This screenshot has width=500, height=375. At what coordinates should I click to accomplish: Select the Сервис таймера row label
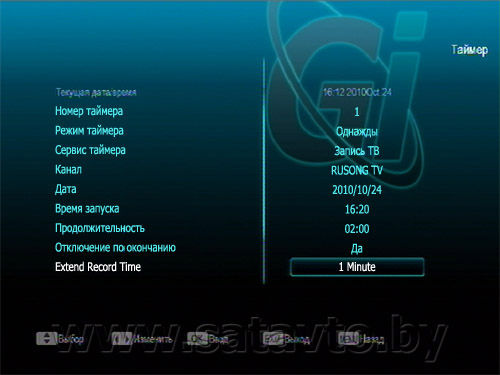[x=90, y=150]
